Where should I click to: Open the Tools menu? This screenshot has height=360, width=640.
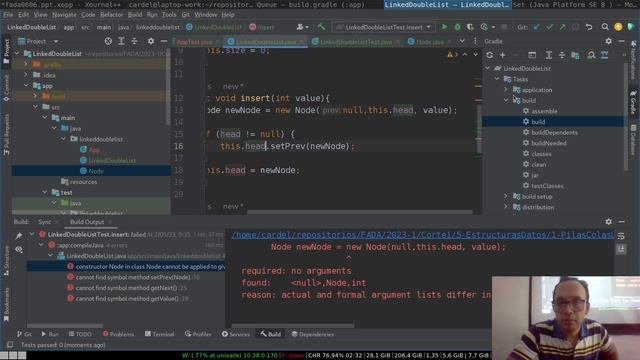[x=169, y=15]
